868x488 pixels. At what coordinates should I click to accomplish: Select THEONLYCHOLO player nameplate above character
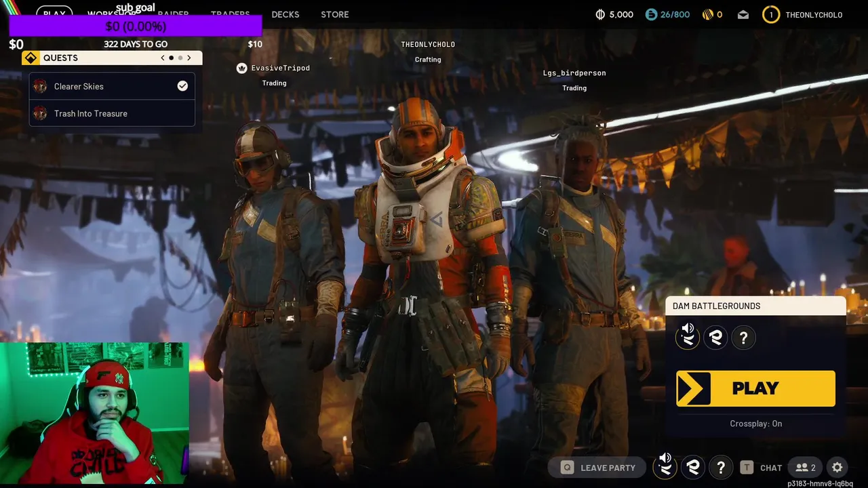[x=428, y=44]
